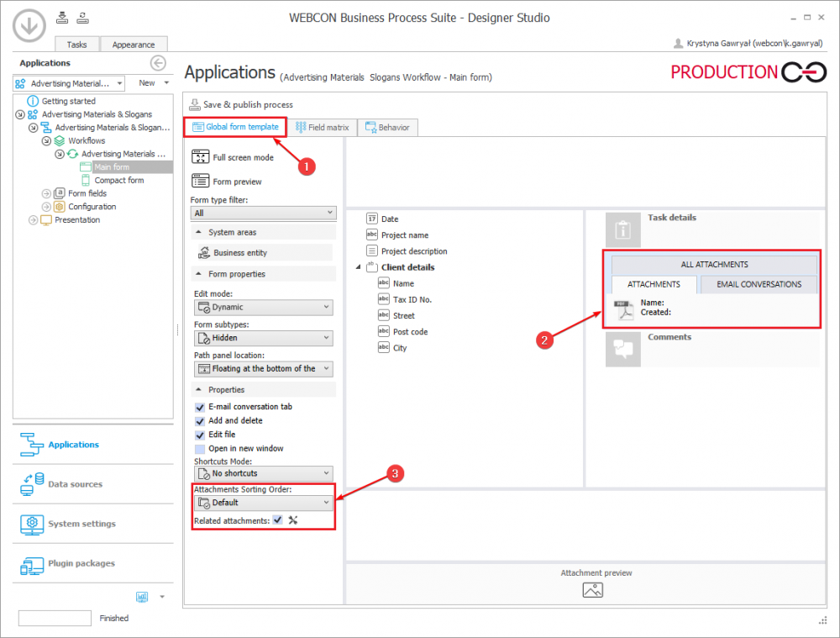
Task: Click the Date field calendar icon
Action: 372,219
